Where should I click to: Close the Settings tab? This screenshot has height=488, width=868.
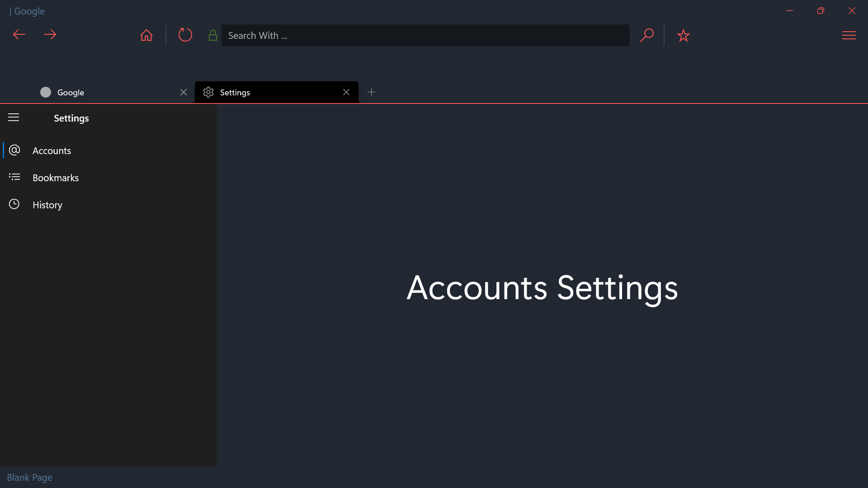(x=346, y=92)
